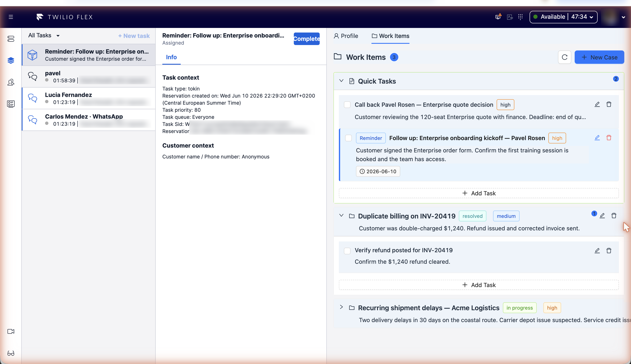Screen dimensions: 631x364
Task: Open the dialpad grid icon
Action: [520, 17]
